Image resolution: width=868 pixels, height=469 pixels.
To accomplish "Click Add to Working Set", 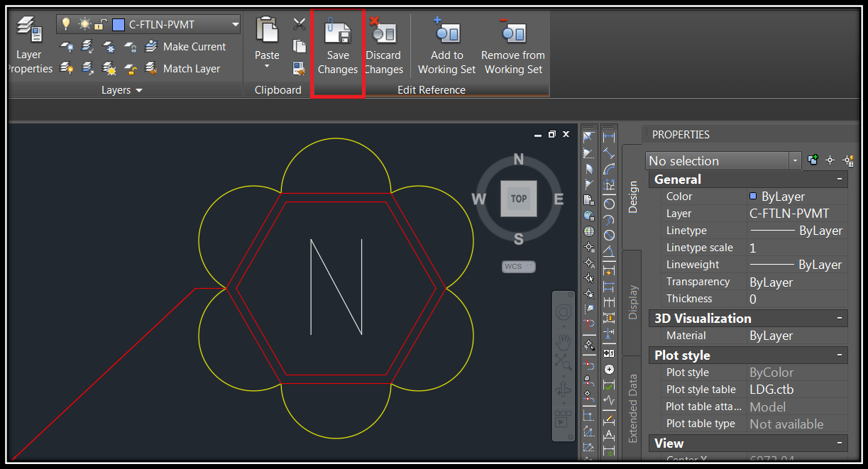I will coord(447,47).
